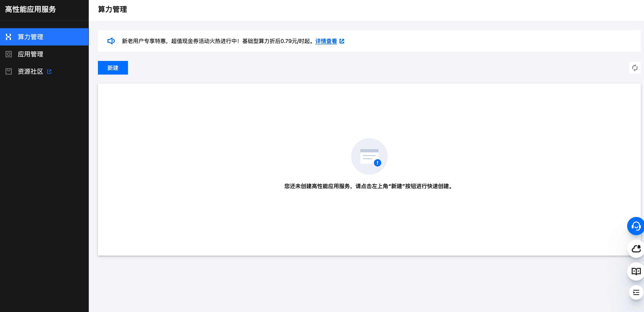Click the cloud assistant floating icon
The width and height of the screenshot is (644, 312).
(636, 249)
